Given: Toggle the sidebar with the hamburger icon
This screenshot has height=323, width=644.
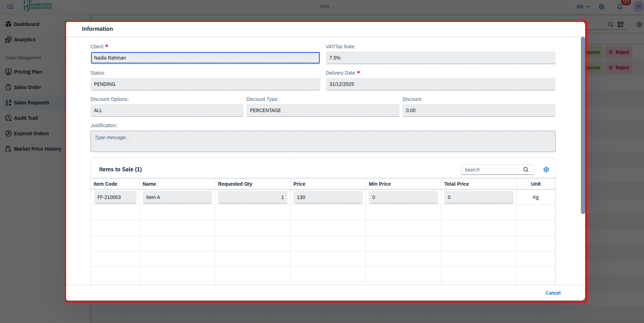Looking at the screenshot, I should (10, 6).
